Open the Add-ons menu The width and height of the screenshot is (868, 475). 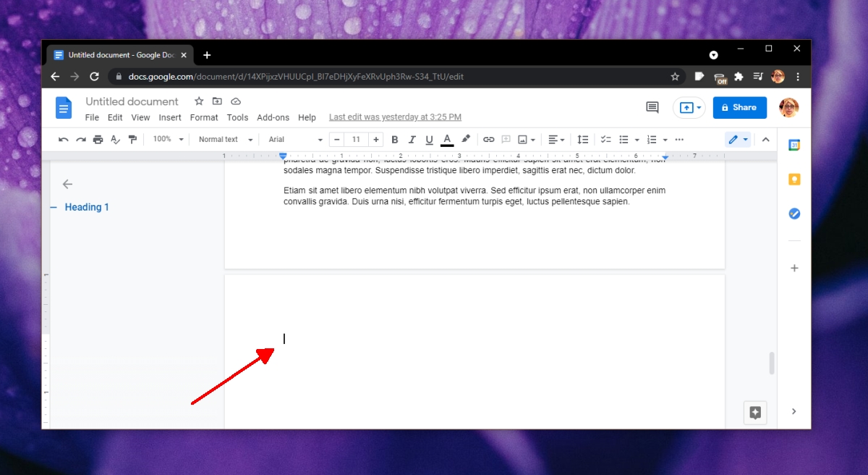point(273,117)
